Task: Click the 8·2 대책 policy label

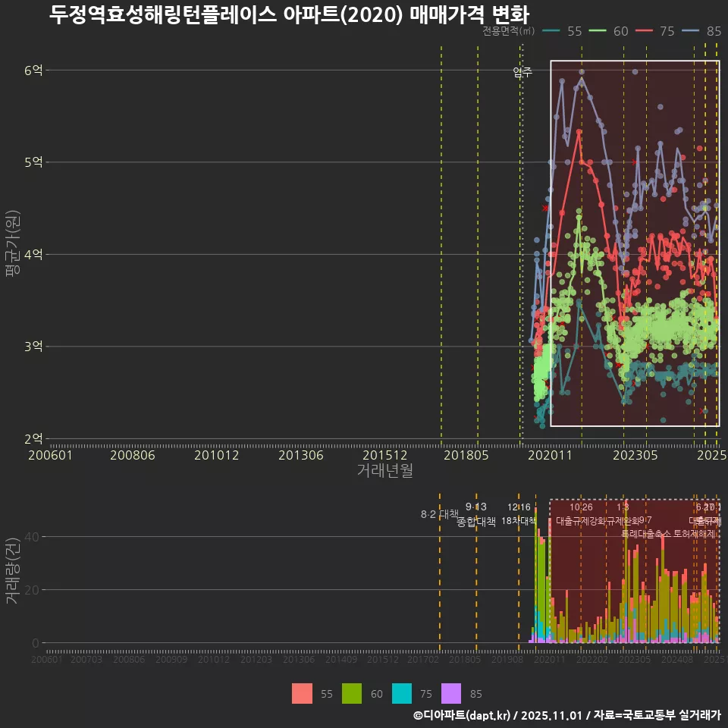Action: (x=438, y=514)
